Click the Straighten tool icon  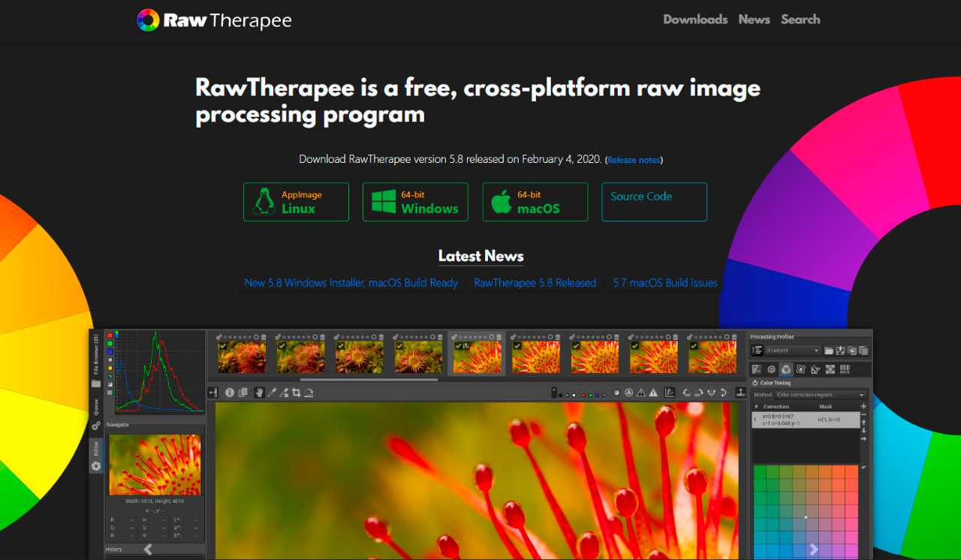(308, 393)
